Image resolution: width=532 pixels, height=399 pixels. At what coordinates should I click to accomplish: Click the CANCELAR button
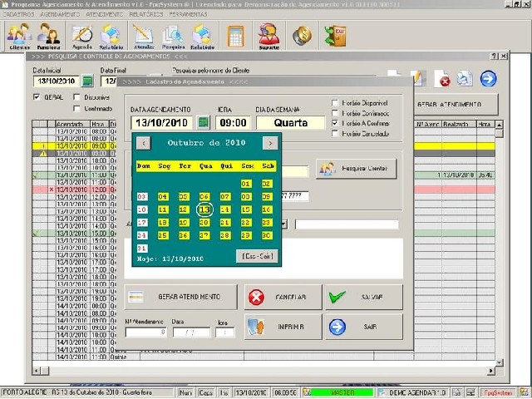283,297
